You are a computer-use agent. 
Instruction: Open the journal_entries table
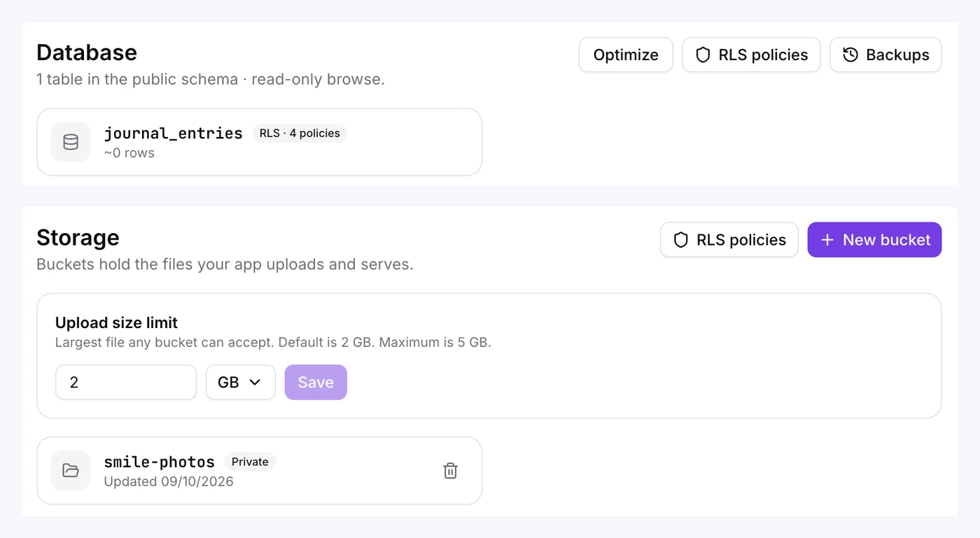(259, 142)
